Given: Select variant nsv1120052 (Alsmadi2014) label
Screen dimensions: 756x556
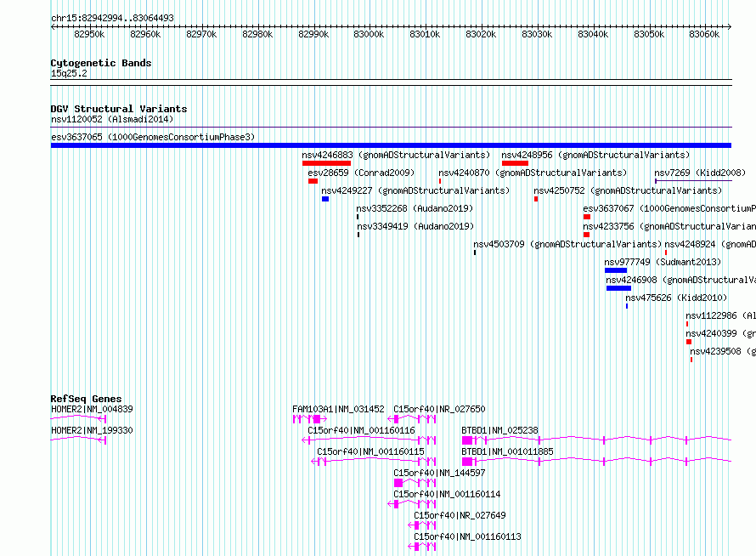Looking at the screenshot, I should click(x=112, y=119).
